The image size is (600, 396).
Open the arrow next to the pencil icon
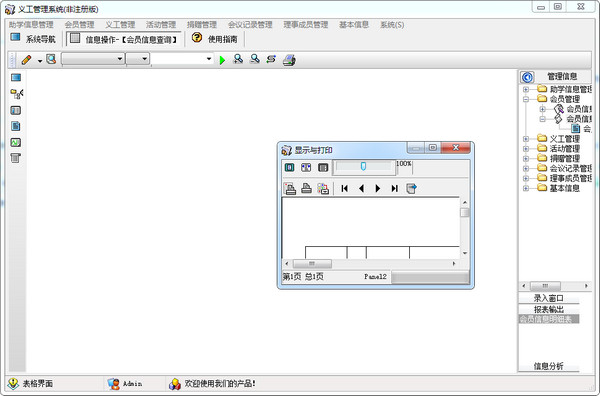pos(40,60)
